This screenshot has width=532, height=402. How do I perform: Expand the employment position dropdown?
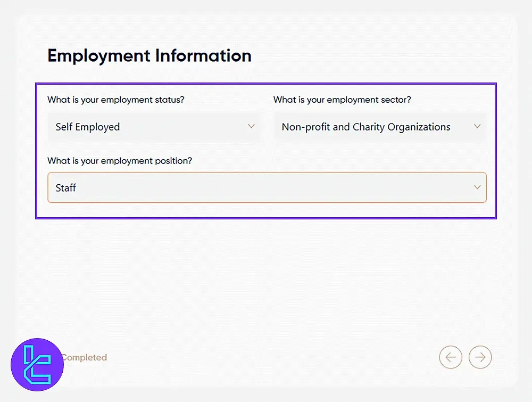click(x=267, y=187)
